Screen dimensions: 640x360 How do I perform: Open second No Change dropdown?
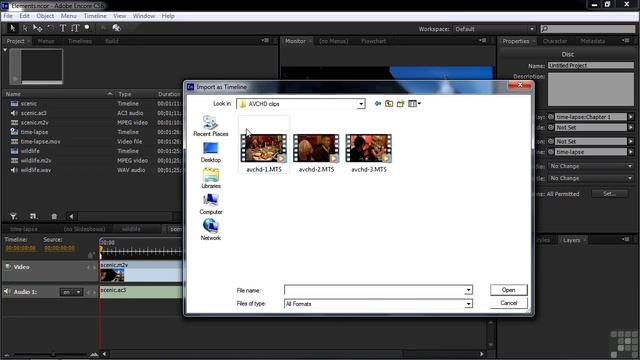591,178
